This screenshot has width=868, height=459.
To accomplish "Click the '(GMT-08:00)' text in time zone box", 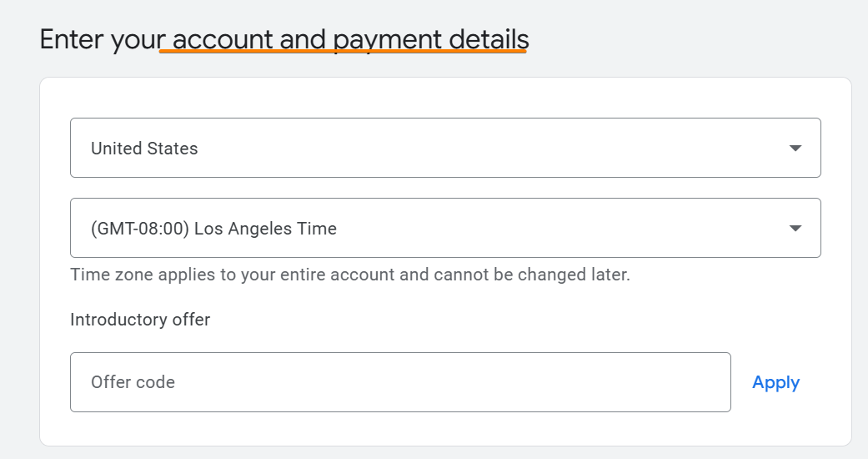I will pyautogui.click(x=139, y=229).
